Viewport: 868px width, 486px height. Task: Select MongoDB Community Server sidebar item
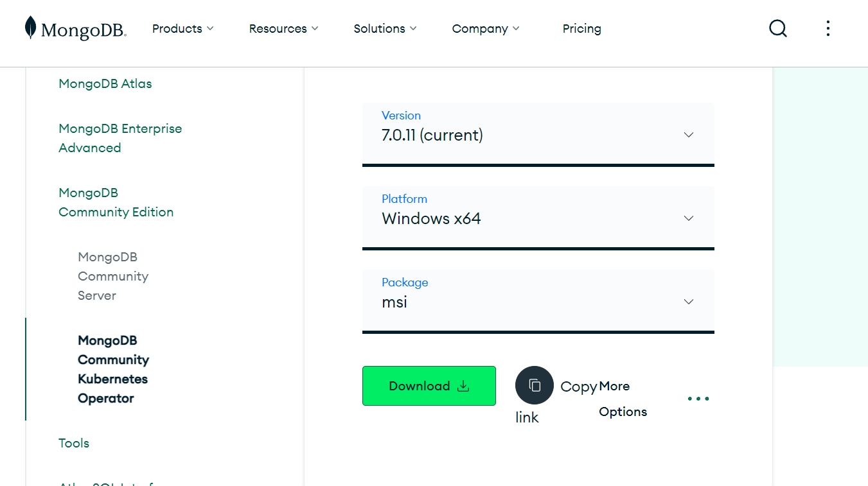click(x=112, y=276)
